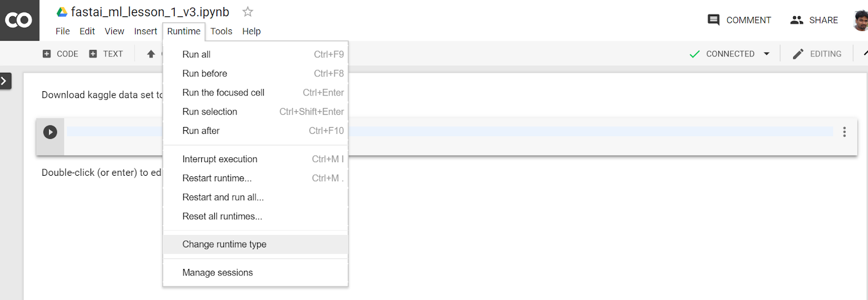
Task: Open the EDITING mode pencil dropdown
Action: pos(817,54)
